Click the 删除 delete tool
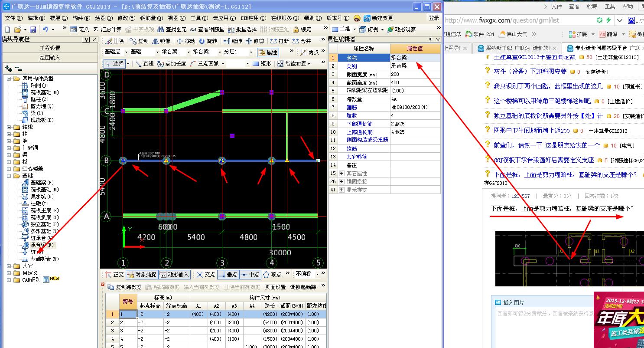644x348 pixels. 115,41
